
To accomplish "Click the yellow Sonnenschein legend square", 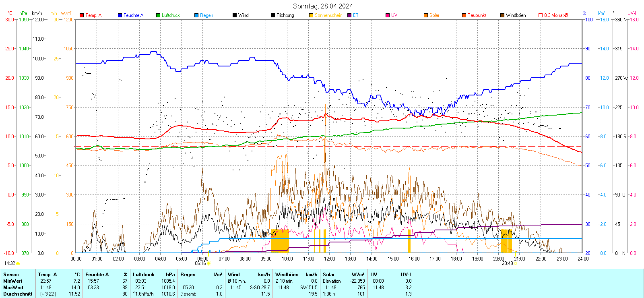I will point(311,15).
